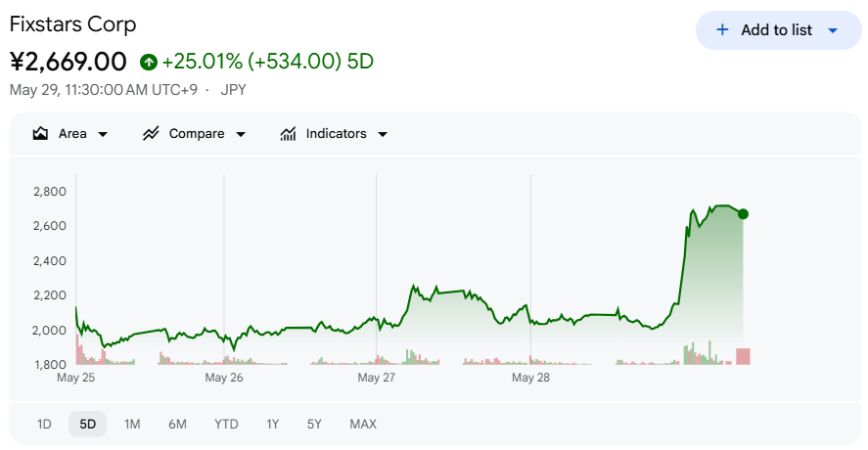
Task: Click the 2,800 y-axis label
Action: coord(50,192)
